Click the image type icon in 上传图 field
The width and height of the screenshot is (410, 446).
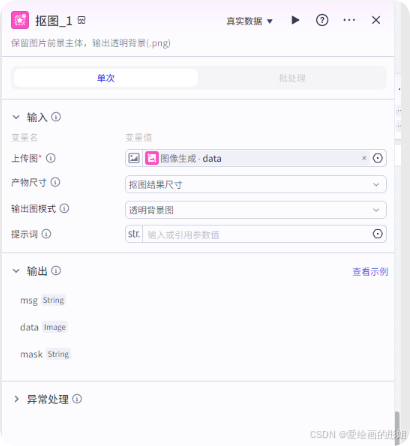(x=134, y=158)
